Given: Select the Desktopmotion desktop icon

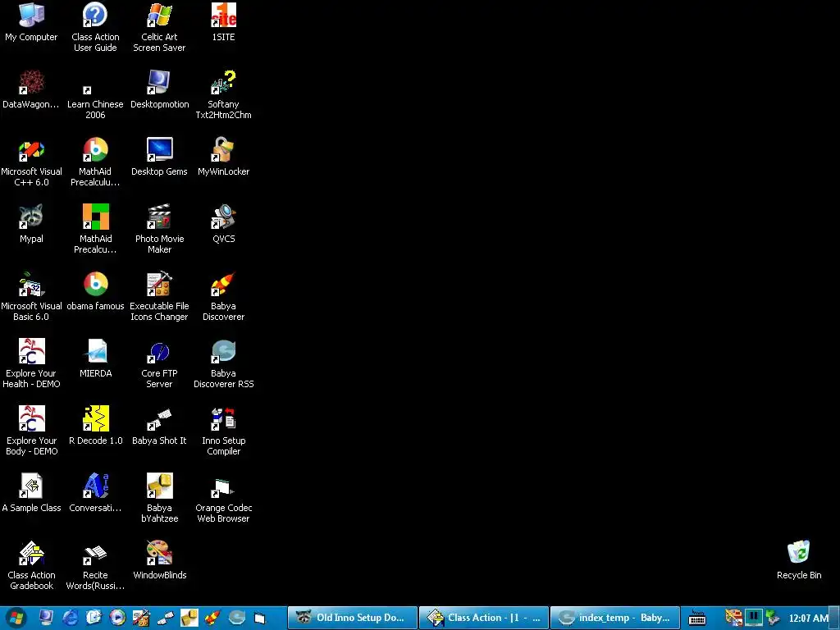Looking at the screenshot, I should (x=160, y=89).
